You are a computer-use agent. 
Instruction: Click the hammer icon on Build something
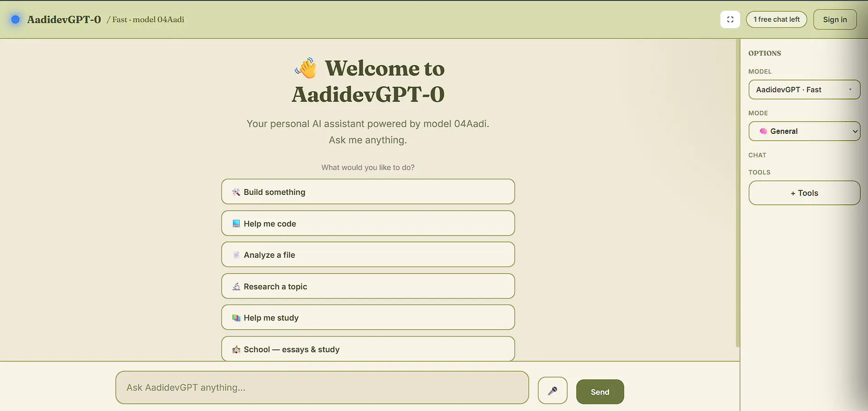point(236,192)
